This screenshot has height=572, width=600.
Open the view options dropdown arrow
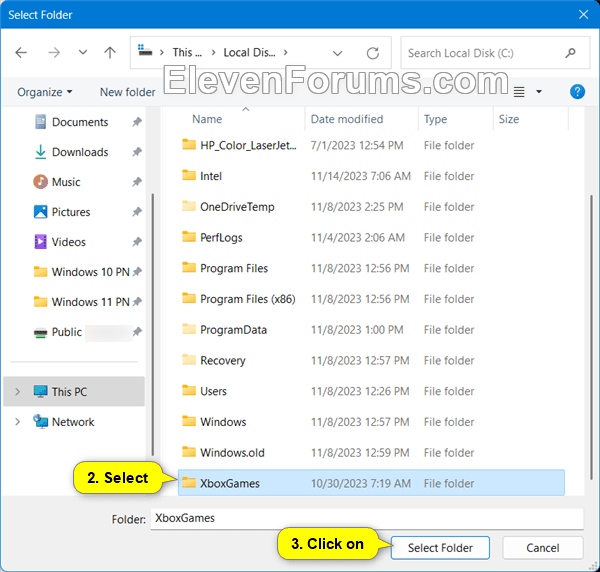click(539, 91)
